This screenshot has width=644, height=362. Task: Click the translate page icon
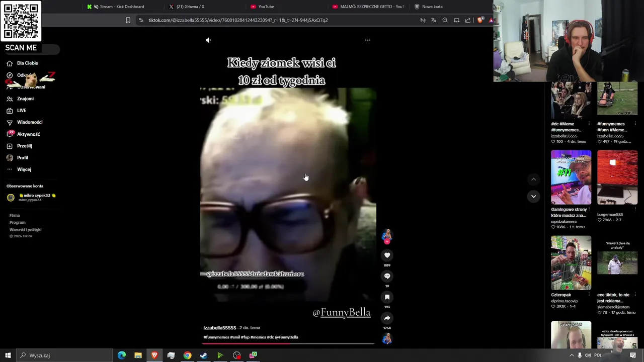tap(434, 20)
